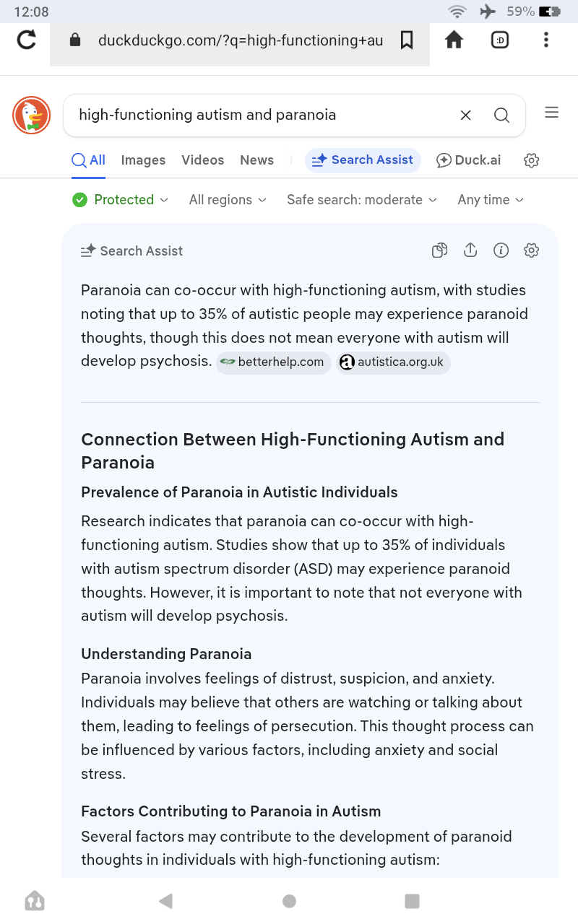Screen dimensions: 578x924
Task: Reload the page with the refresh icon
Action: 27,40
